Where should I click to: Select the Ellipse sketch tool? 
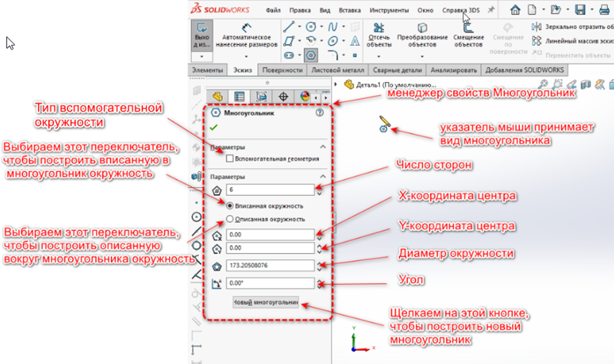pos(332,41)
